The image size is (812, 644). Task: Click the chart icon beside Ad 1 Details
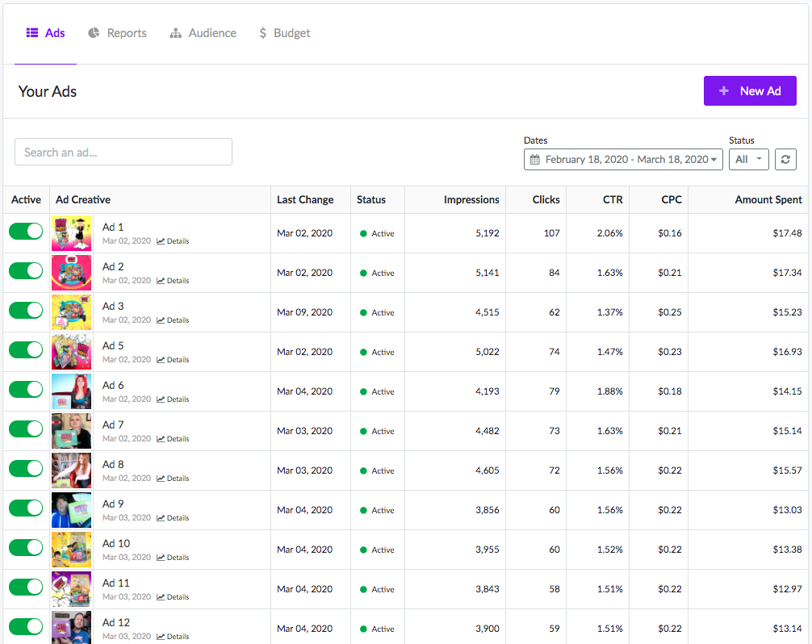(x=161, y=241)
